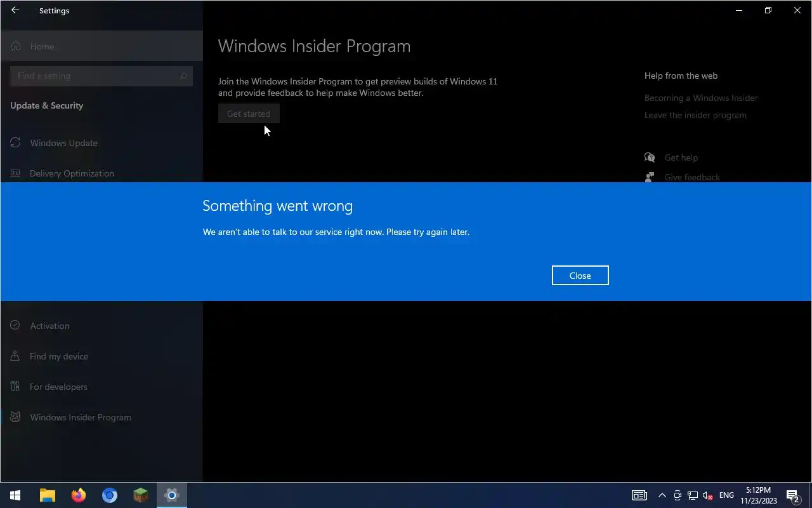The height and width of the screenshot is (508, 812).
Task: Click the Help from the web heading
Action: (681, 76)
